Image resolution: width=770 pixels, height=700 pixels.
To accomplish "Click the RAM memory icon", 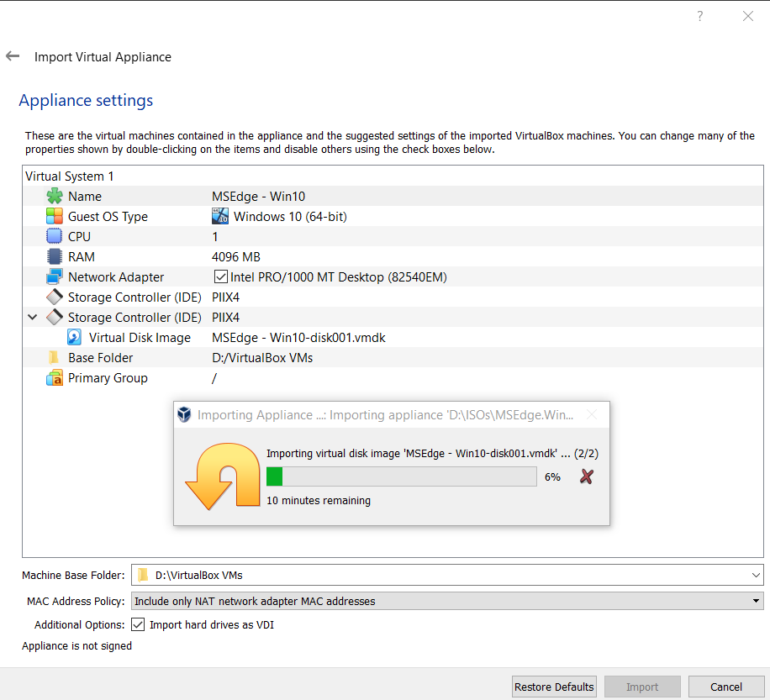I will (55, 257).
